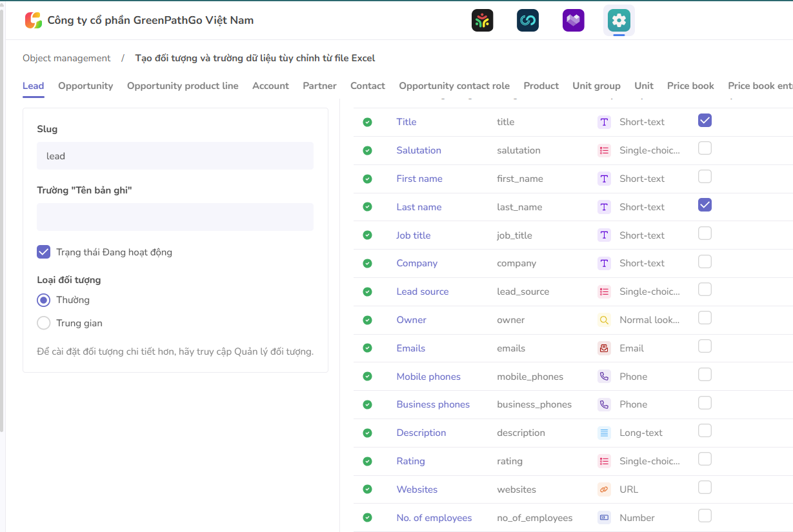Switch to Opportunity product line tab
This screenshot has width=793, height=532.
pos(183,86)
